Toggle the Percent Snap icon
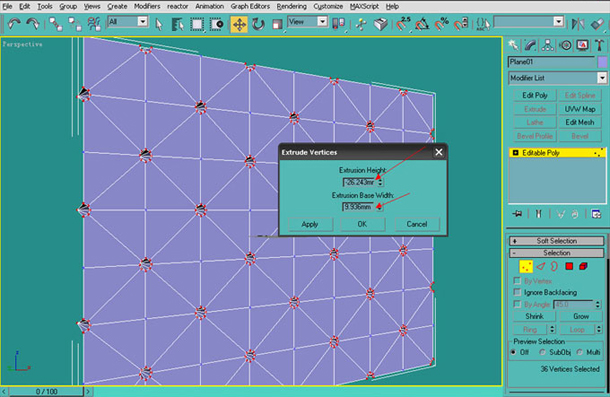The width and height of the screenshot is (610, 397). (x=442, y=24)
